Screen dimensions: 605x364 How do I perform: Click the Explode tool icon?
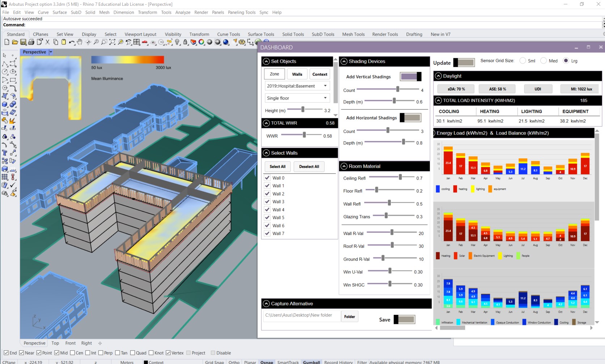pos(12,121)
